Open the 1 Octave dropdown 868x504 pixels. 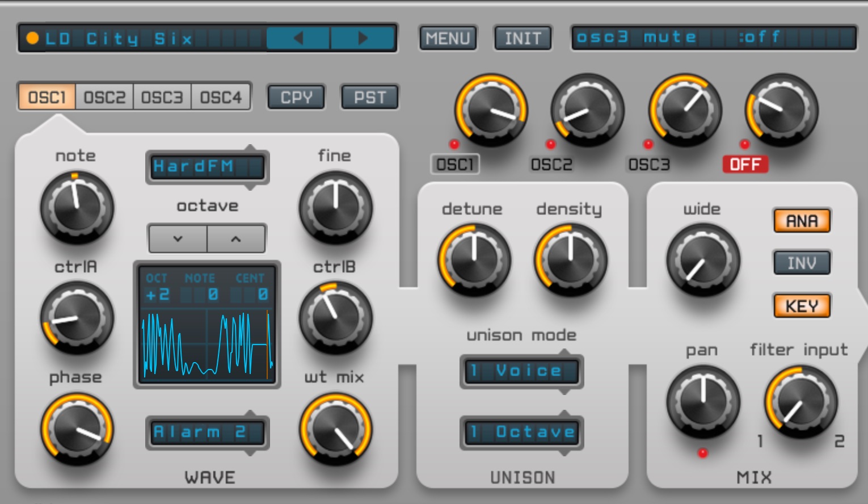coord(522,432)
